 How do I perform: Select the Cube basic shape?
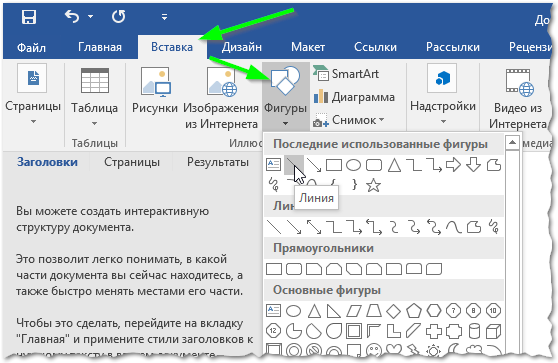click(x=494, y=331)
